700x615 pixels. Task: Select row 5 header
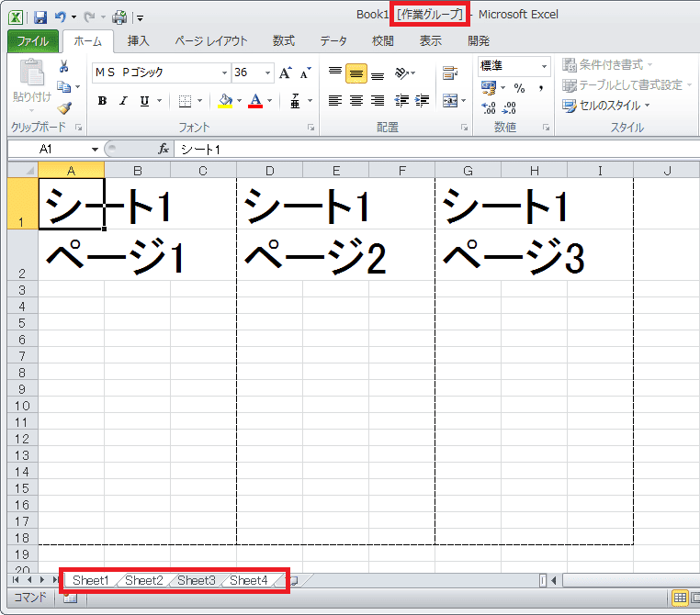pos(22,323)
